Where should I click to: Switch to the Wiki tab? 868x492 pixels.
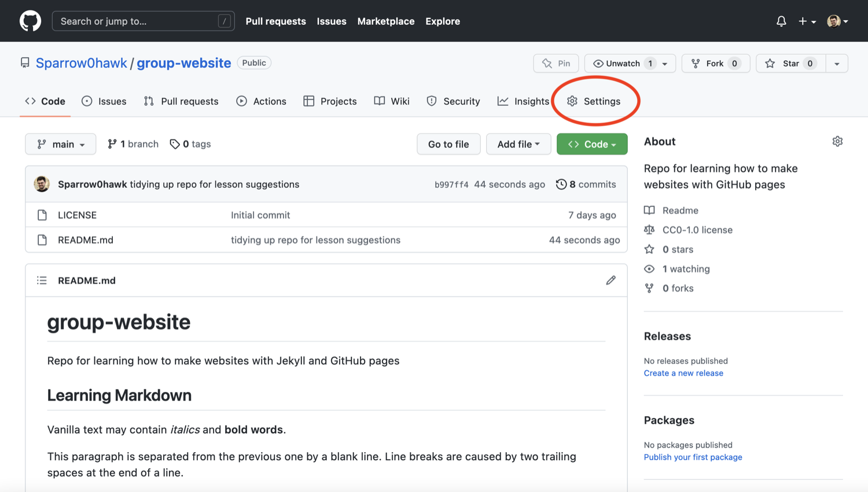(x=392, y=101)
